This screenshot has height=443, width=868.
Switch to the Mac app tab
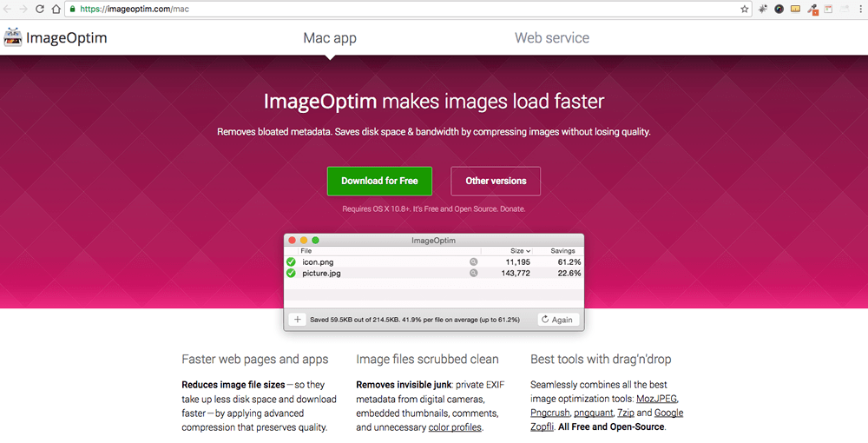coord(330,37)
